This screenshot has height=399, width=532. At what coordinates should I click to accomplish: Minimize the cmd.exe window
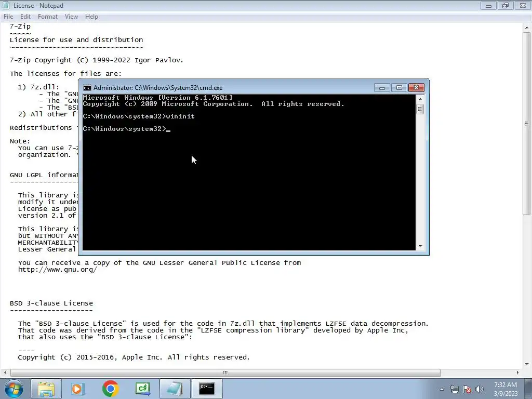point(382,87)
